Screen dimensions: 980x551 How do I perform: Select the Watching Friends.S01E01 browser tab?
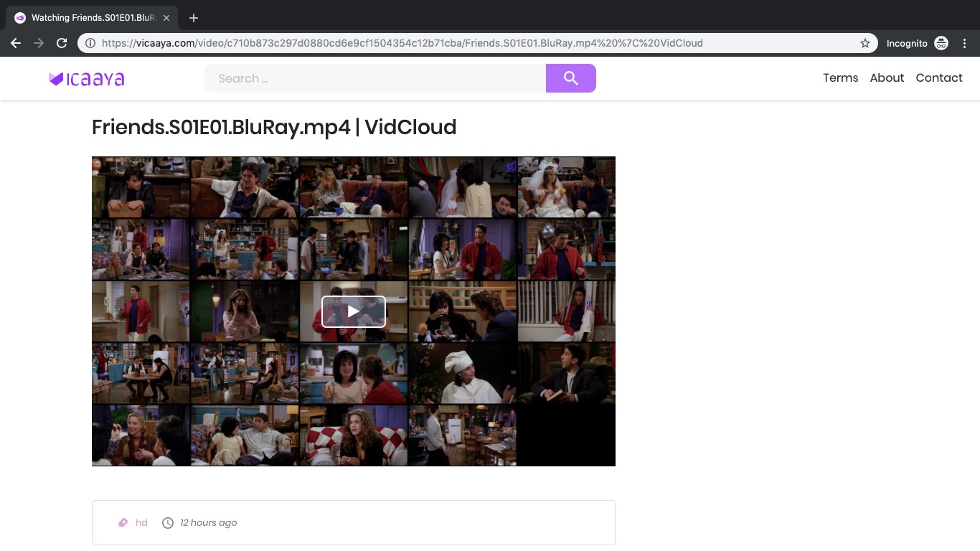(x=92, y=18)
